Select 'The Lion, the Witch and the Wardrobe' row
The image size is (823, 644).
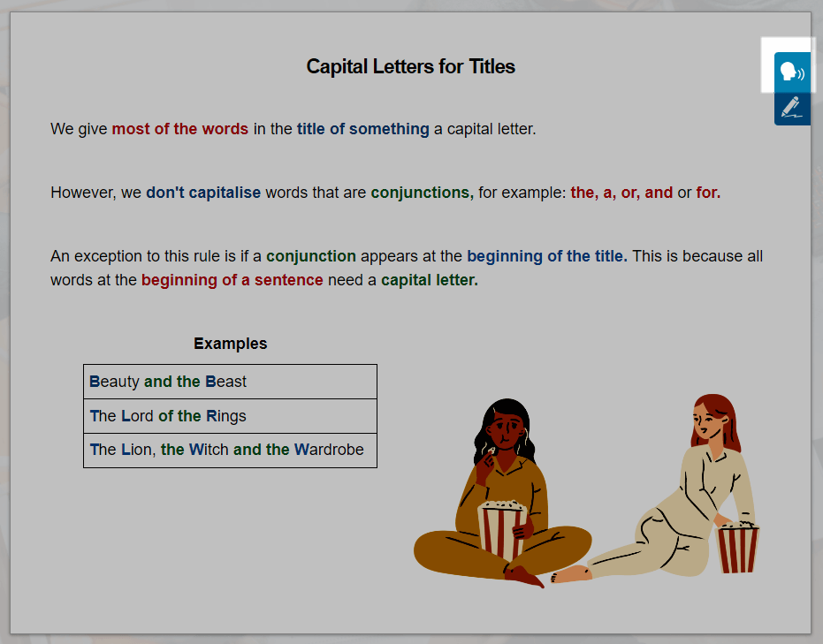(230, 450)
